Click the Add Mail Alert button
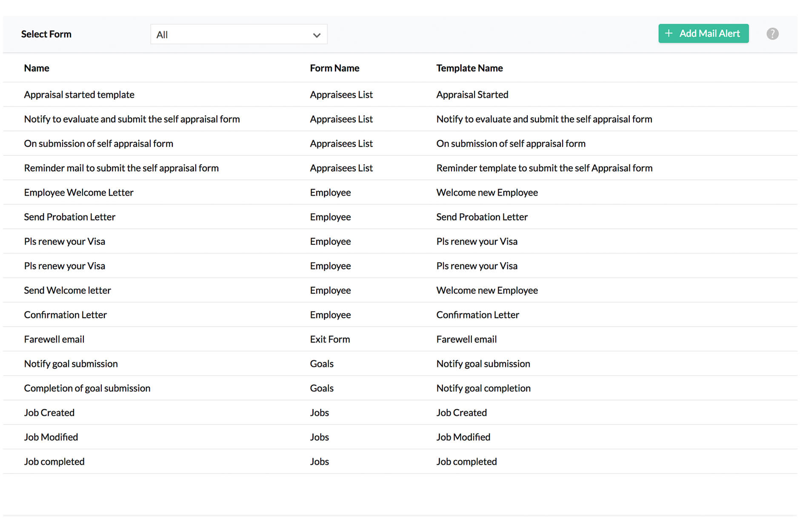 pyautogui.click(x=703, y=33)
